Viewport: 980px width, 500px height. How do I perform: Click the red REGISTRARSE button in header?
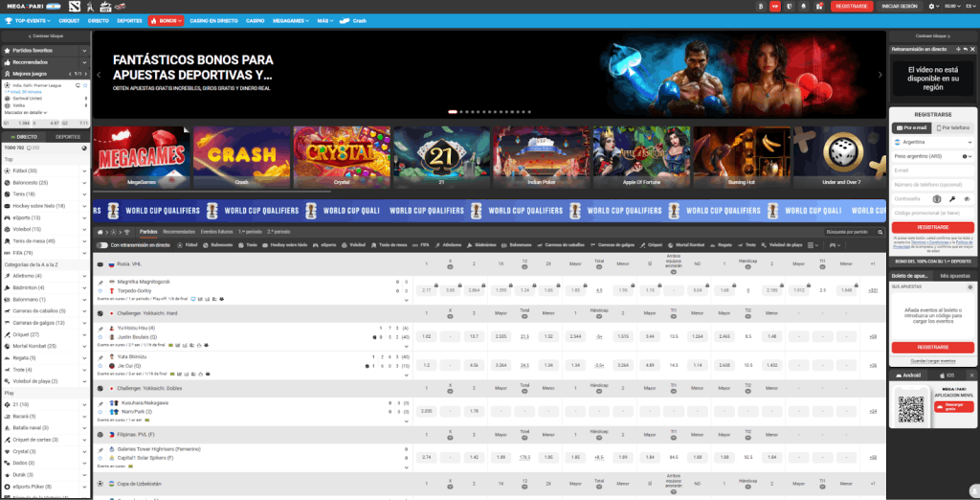point(850,6)
